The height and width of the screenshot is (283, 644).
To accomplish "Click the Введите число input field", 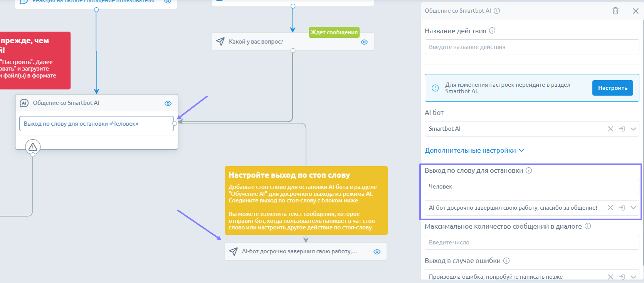I will (531, 243).
